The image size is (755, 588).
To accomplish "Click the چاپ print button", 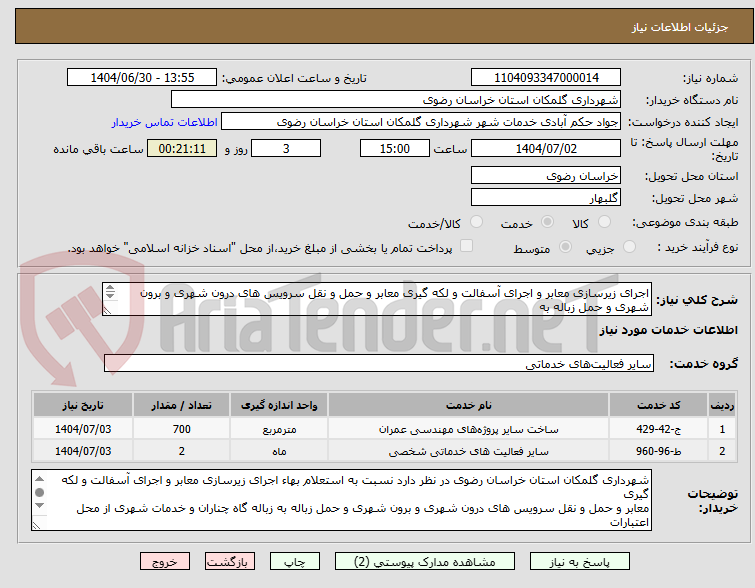I will coord(295,562).
